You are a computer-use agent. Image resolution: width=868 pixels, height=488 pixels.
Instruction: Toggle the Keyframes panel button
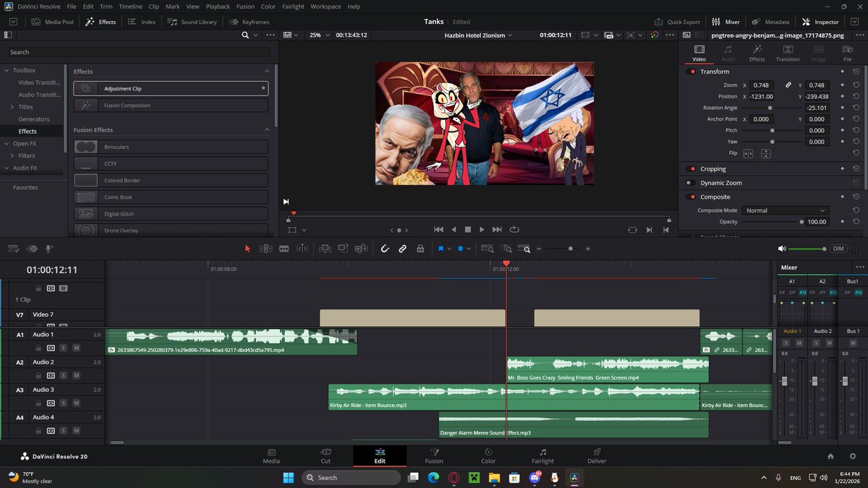[x=250, y=22]
